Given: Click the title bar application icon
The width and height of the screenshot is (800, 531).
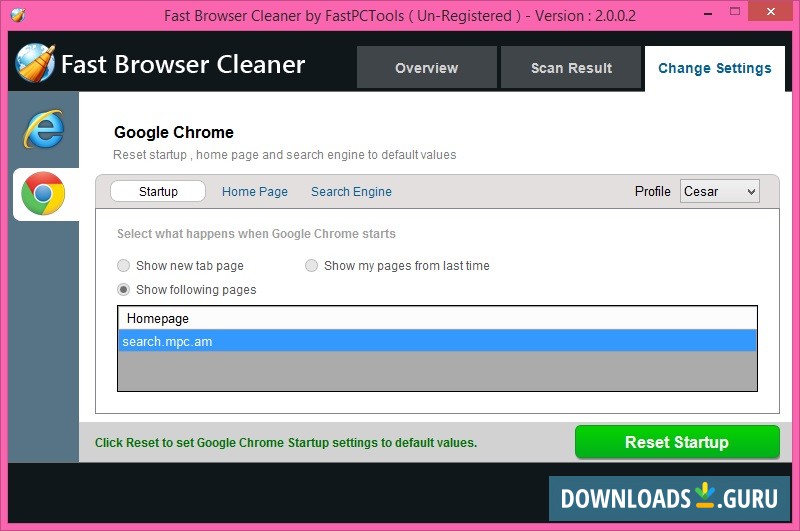Looking at the screenshot, I should point(18,15).
